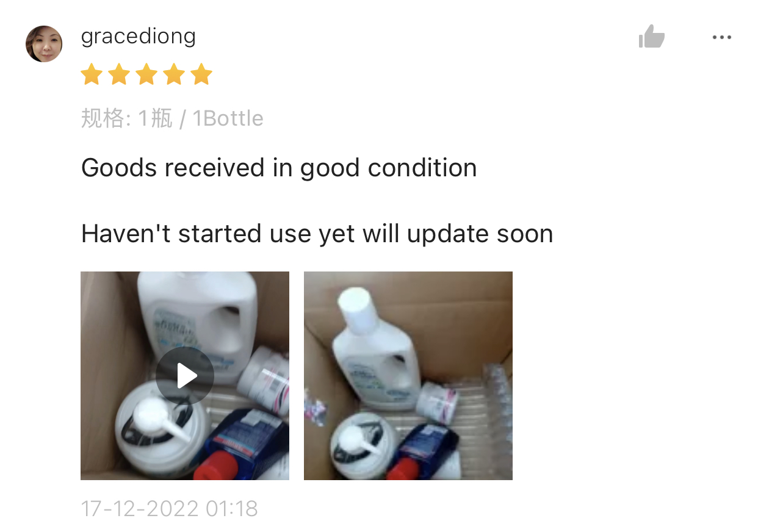The height and width of the screenshot is (532, 758).
Task: Open the gracediong username link
Action: tap(139, 37)
